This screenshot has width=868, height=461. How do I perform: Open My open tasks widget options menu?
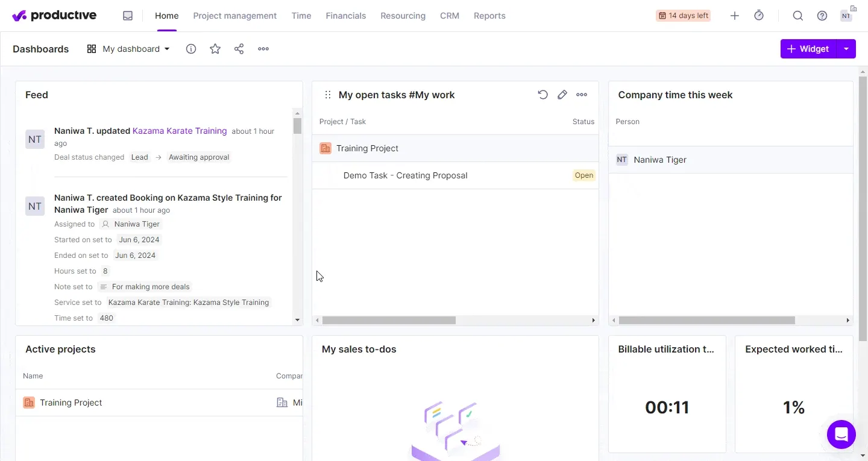582,95
